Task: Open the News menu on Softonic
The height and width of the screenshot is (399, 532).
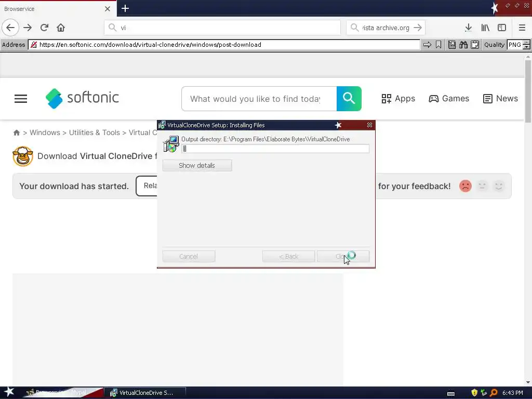Action: pos(500,98)
